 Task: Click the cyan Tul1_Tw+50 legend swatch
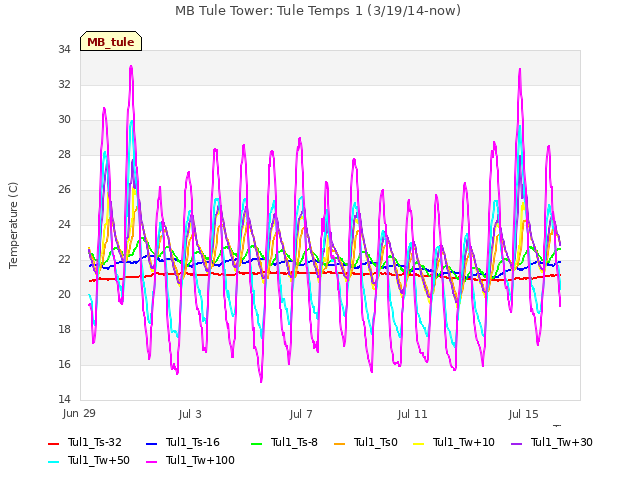[53, 462]
